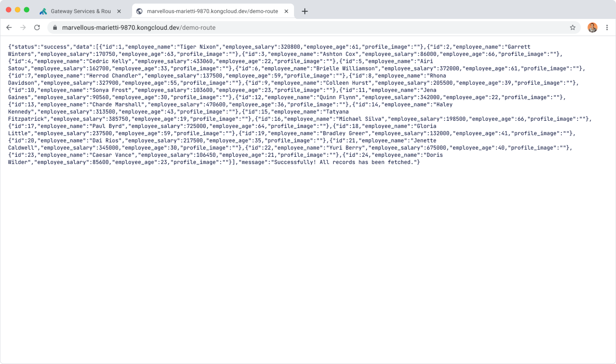Switch to Gateway Services & Rou tab
This screenshot has width=616, height=364.
coord(80,11)
